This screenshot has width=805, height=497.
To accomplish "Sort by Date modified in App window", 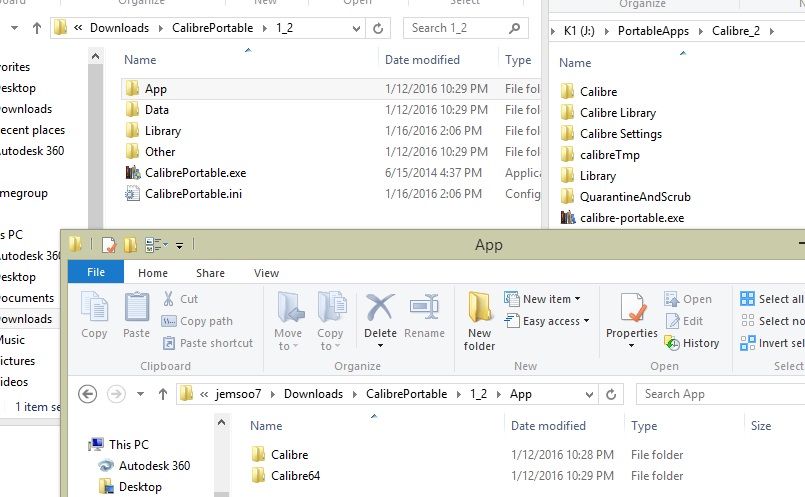I will click(548, 426).
